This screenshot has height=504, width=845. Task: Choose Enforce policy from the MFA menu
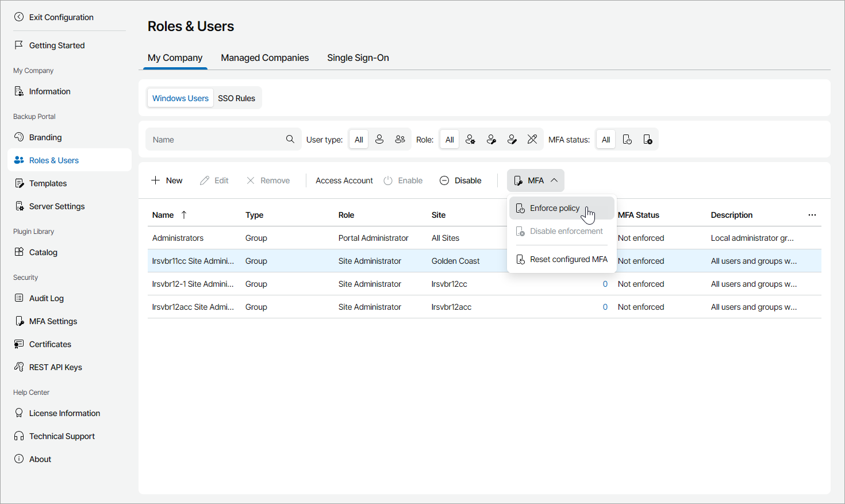[x=555, y=208]
